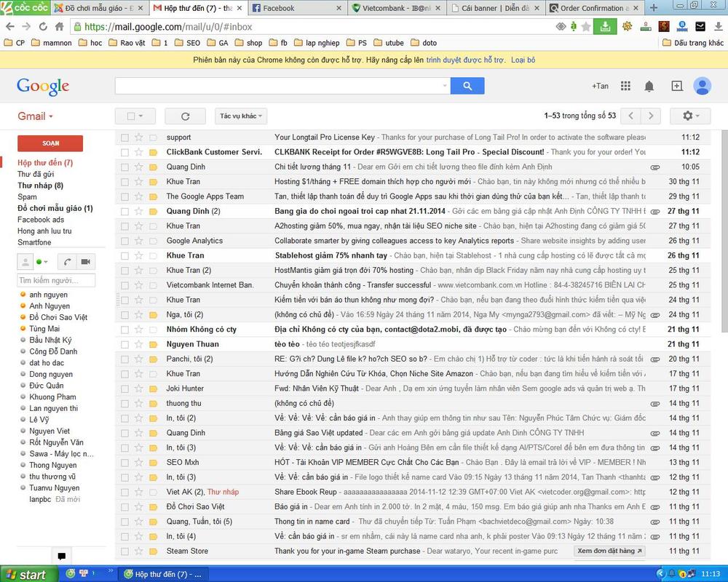Click importance marker on ClickBank email
This screenshot has width=728, height=582.
point(153,152)
